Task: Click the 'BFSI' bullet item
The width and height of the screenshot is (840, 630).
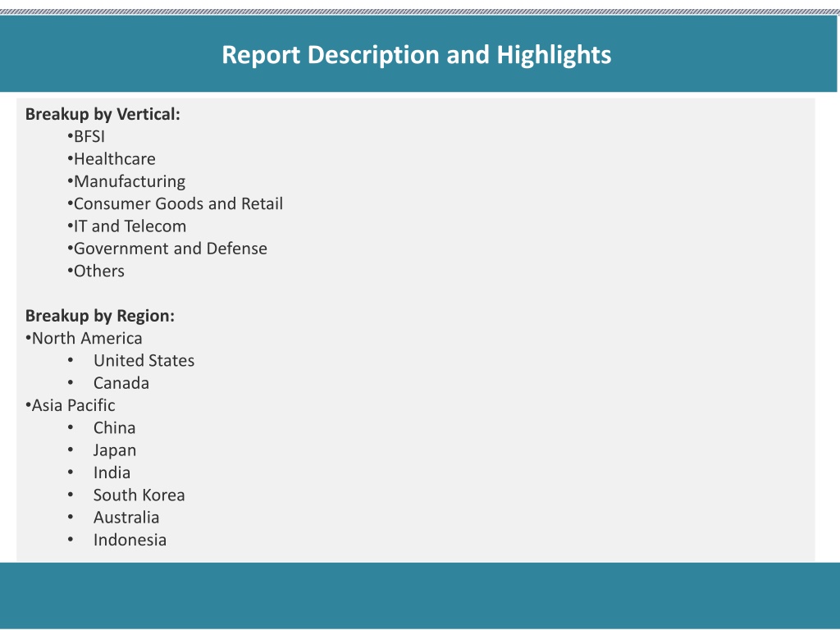Action: click(x=89, y=137)
